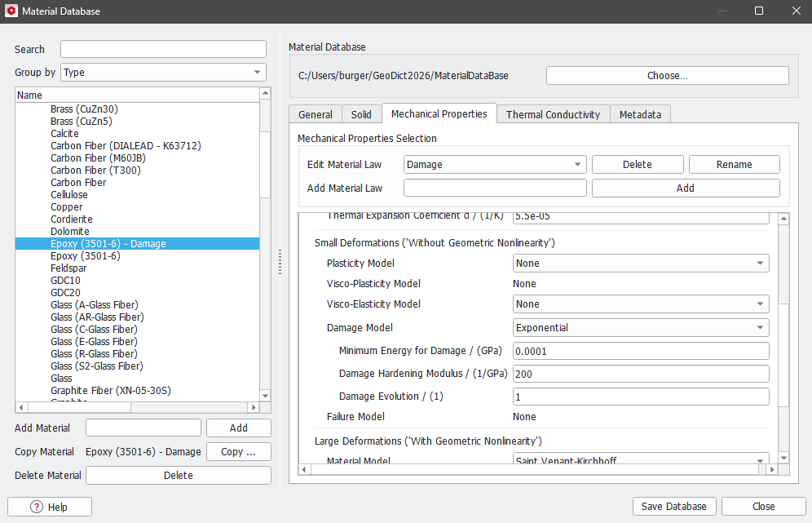Expand the Edit Material Law dropdown
This screenshot has width=812, height=523.
click(495, 165)
